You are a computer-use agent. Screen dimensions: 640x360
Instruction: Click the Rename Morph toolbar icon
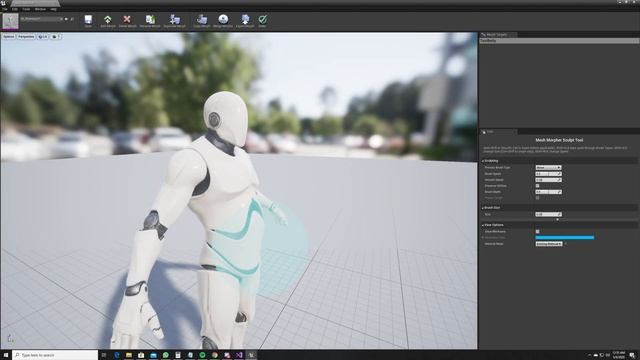click(x=150, y=20)
